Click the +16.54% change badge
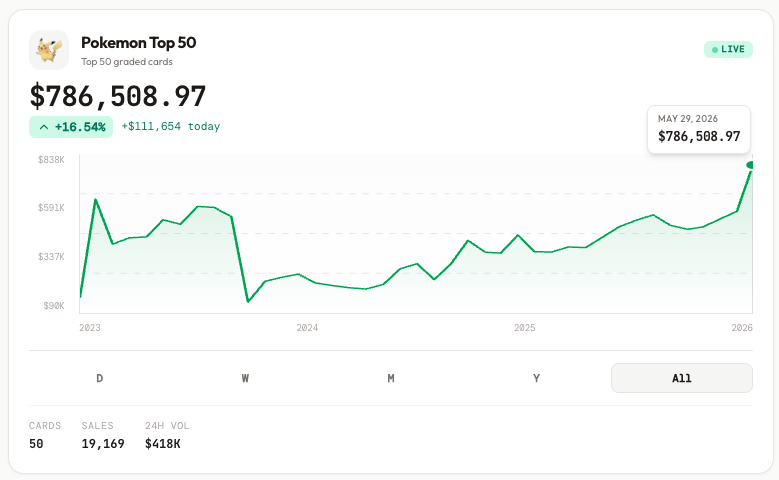Screen dimensions: 779x480 [x=71, y=127]
